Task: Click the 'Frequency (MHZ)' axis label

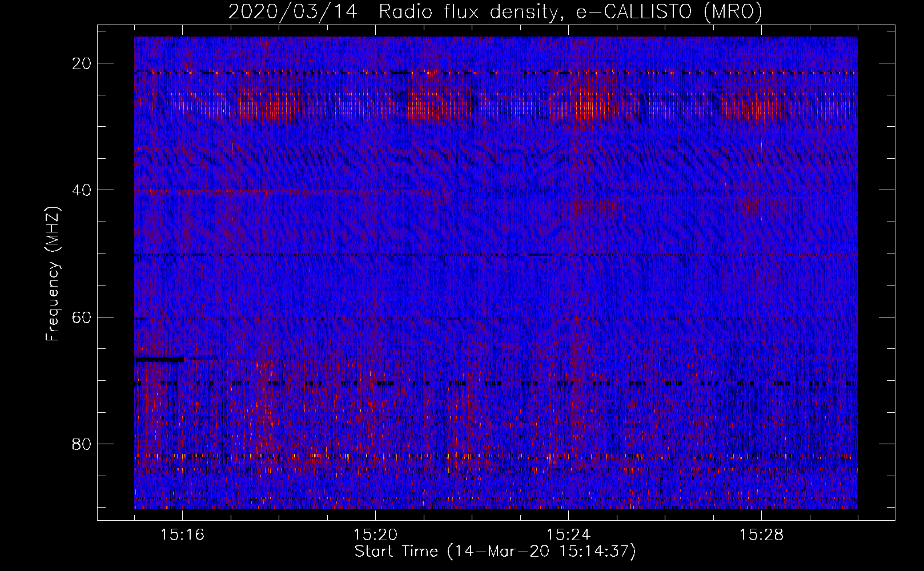Action: click(53, 274)
